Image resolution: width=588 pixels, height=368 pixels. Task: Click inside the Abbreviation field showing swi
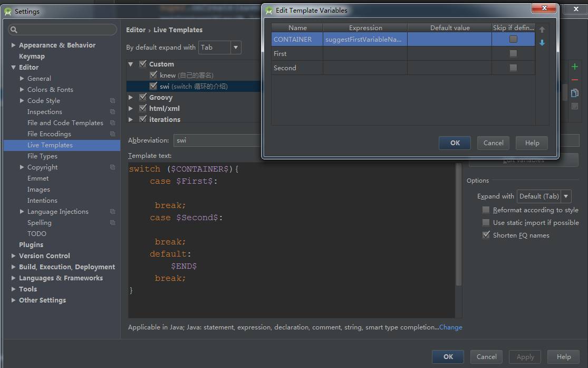[211, 140]
